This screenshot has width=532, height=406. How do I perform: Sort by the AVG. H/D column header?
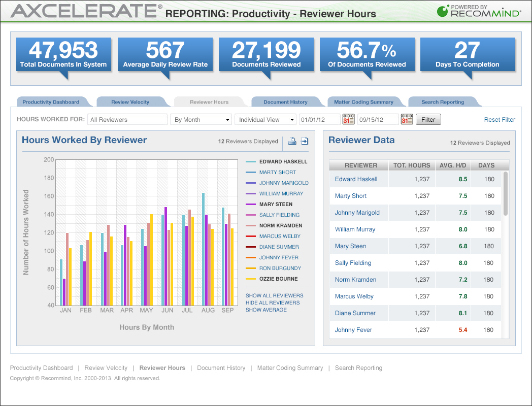(453, 165)
